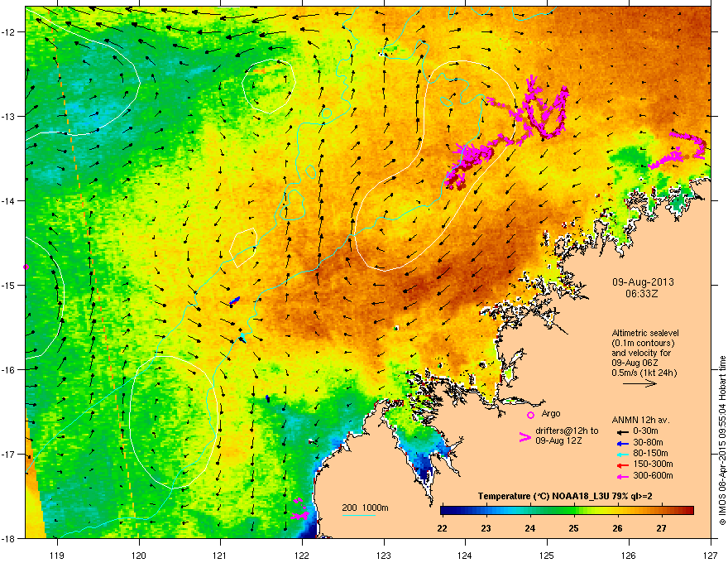The height and width of the screenshot is (563, 728).
Task: Click the 'Argo' legend label
Action: click(551, 413)
